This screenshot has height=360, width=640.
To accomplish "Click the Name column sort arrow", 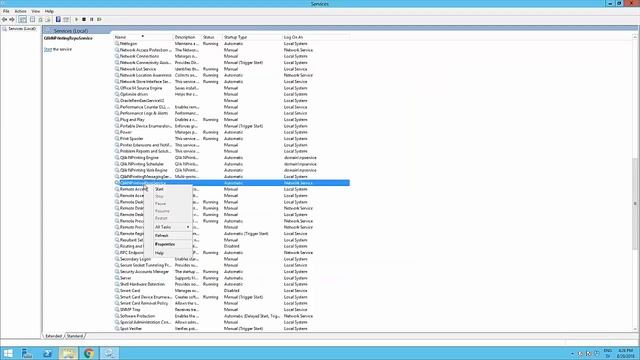I will 142,37.
